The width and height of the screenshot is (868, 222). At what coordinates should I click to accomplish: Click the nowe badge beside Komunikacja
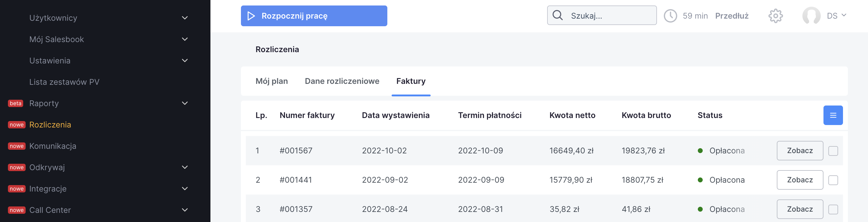tap(16, 146)
